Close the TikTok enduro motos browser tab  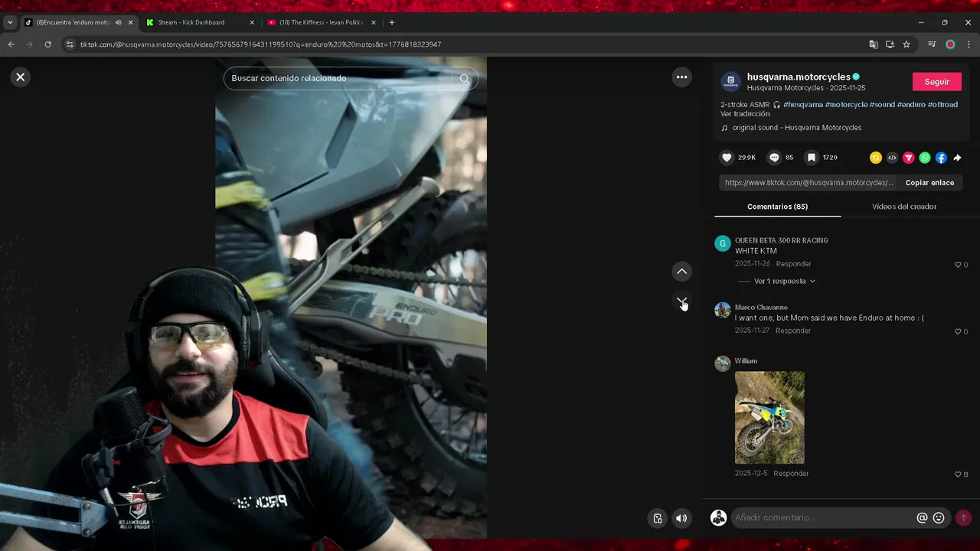click(130, 23)
